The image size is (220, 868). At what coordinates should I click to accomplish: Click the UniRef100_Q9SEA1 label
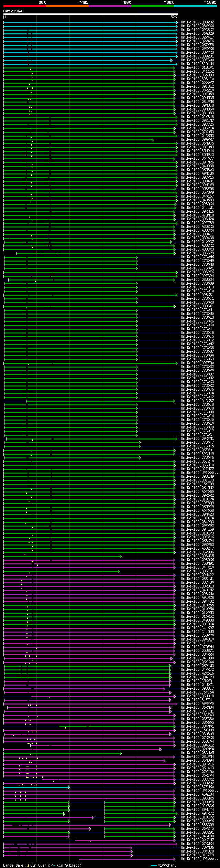(x=197, y=571)
